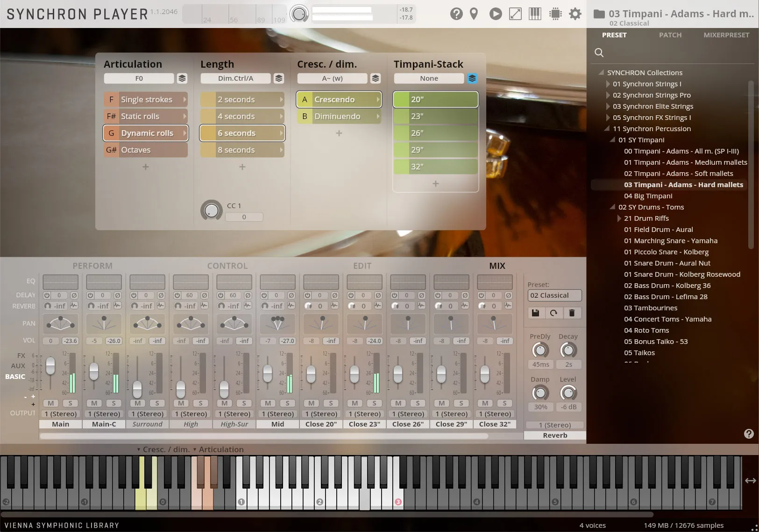Open the PERFORM tab
The width and height of the screenshot is (759, 532).
[x=92, y=266]
